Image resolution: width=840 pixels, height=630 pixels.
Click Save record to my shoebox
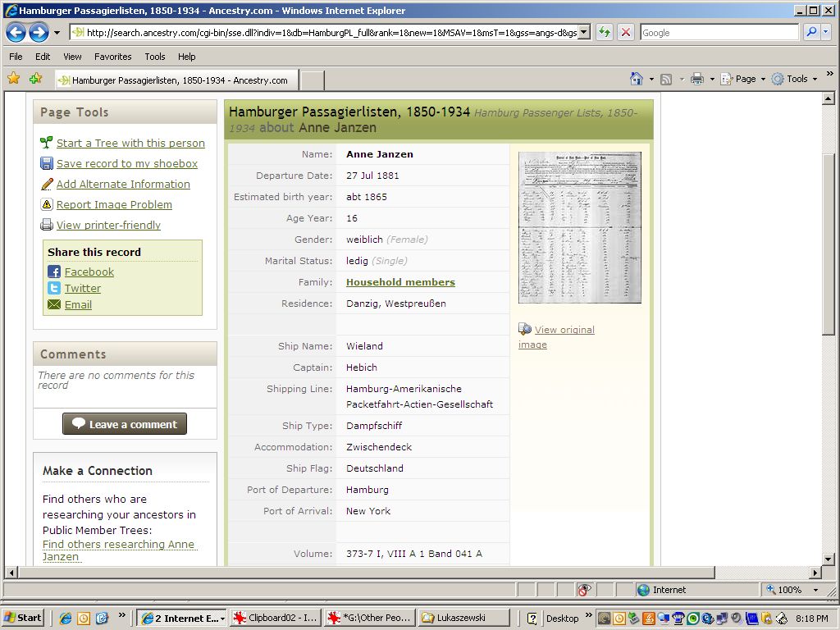126,164
